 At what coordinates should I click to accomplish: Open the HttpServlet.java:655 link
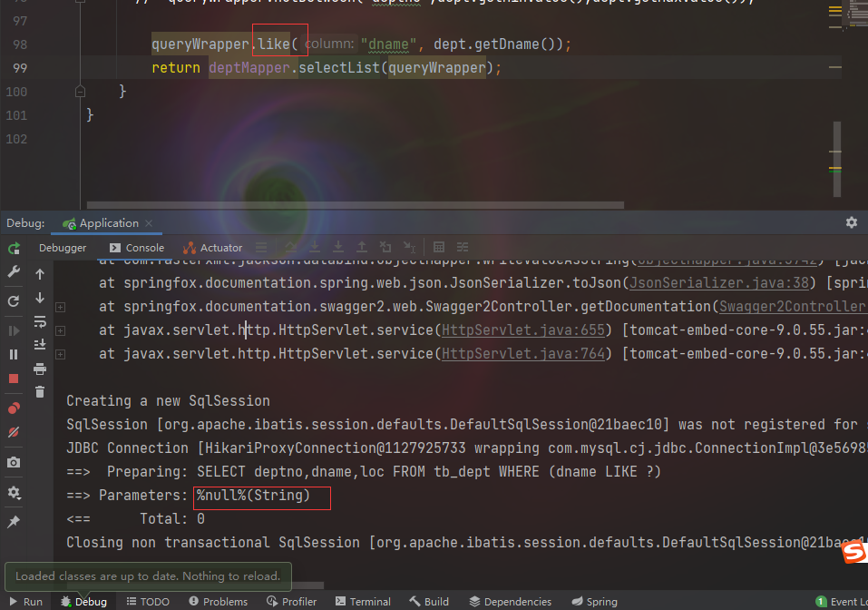[523, 330]
